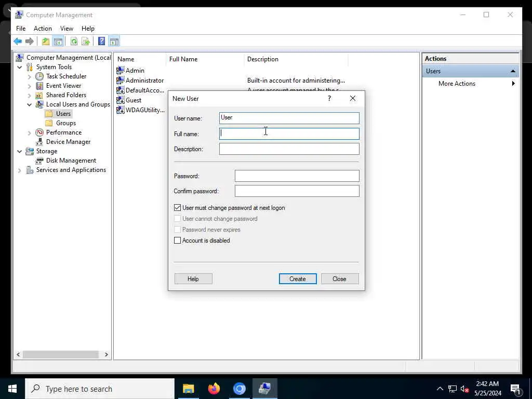Viewport: 532px width, 399px height.
Task: Click the Description input field
Action: [x=289, y=149]
